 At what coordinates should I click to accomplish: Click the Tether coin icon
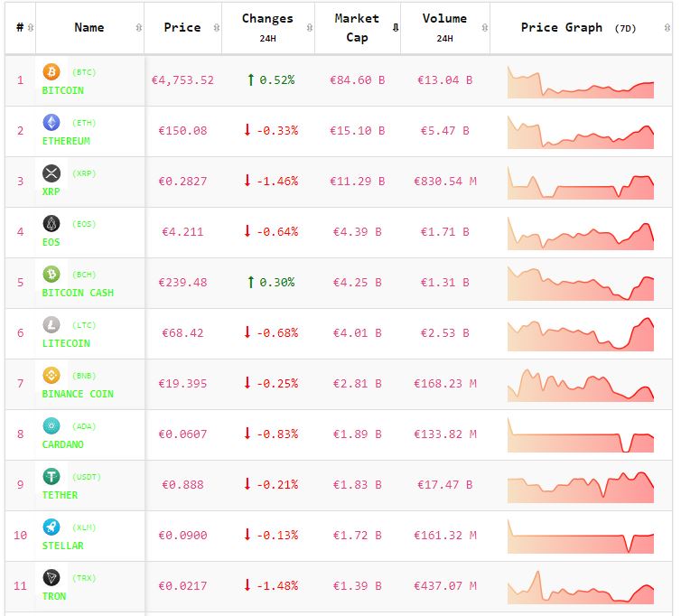click(x=51, y=476)
